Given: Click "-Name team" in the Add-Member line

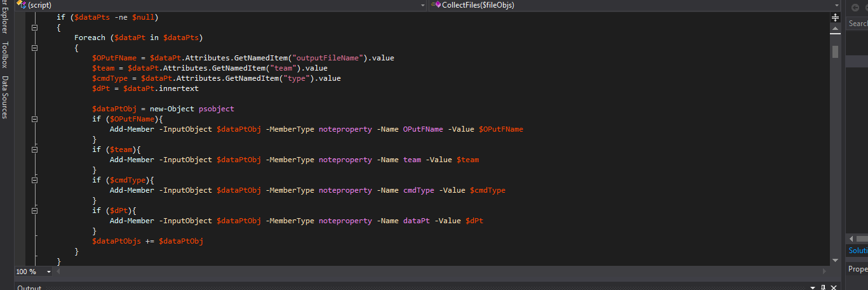Looking at the screenshot, I should (x=399, y=160).
